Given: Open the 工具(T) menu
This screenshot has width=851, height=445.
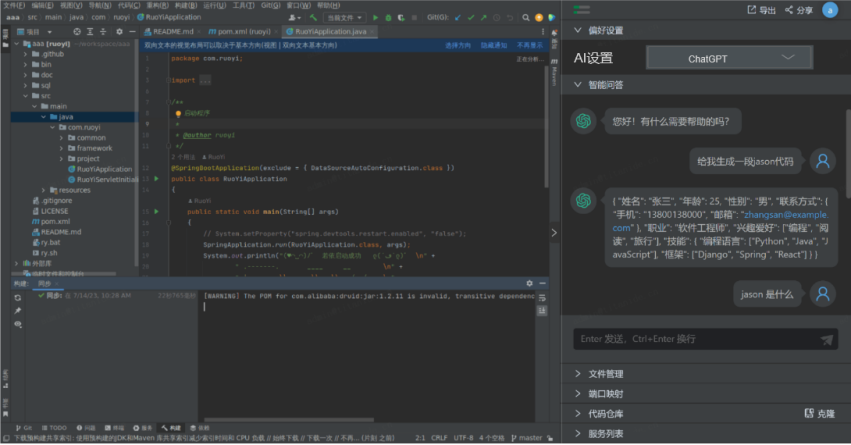Looking at the screenshot, I should pyautogui.click(x=243, y=5).
